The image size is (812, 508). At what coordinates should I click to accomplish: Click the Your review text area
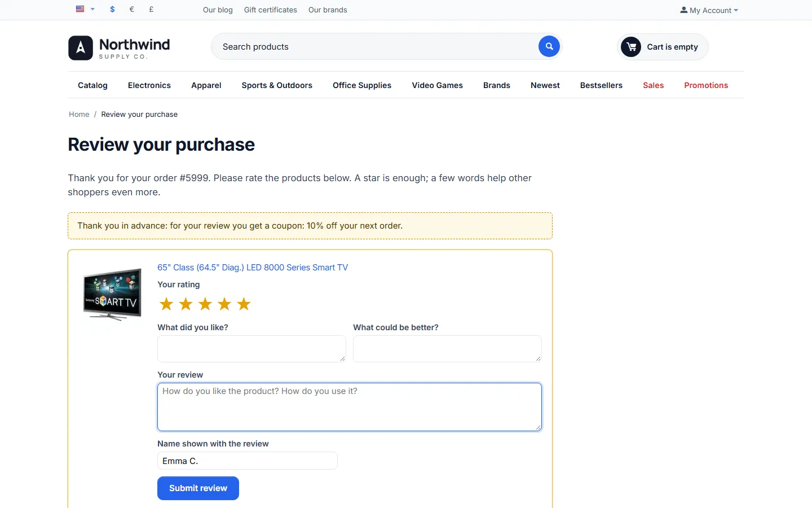(x=350, y=407)
